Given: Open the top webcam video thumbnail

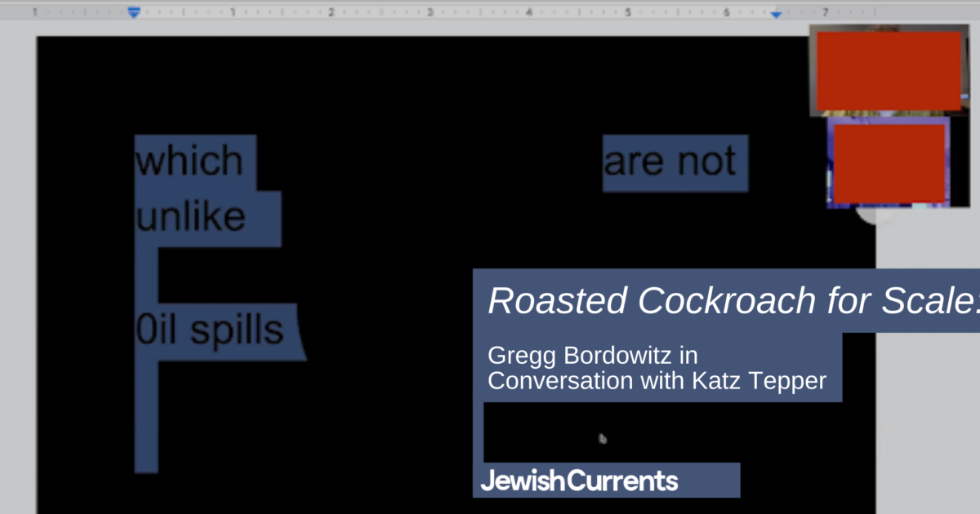Looking at the screenshot, I should tap(888, 69).
